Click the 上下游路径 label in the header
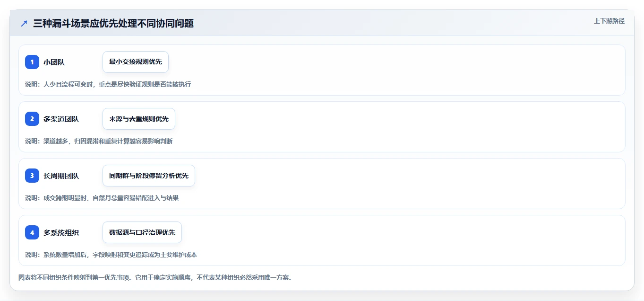This screenshot has width=644, height=301. [x=609, y=21]
